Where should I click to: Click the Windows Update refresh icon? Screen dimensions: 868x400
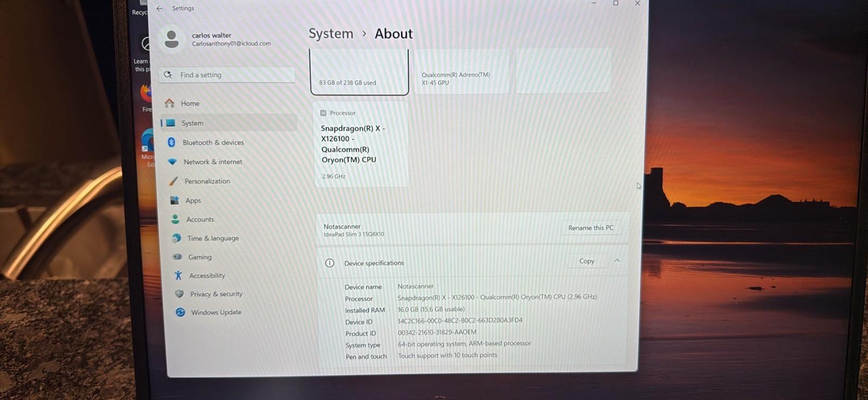(181, 312)
